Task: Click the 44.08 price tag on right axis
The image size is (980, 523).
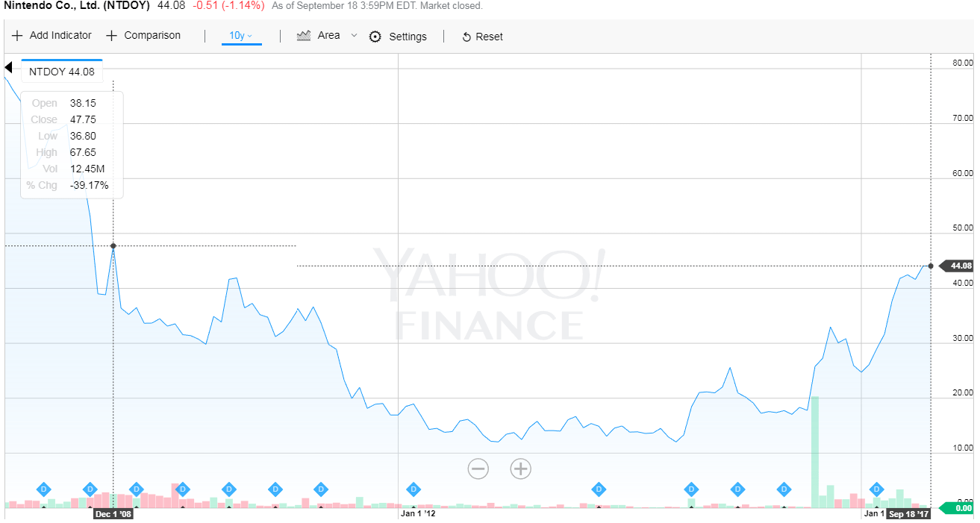Action: [x=958, y=266]
